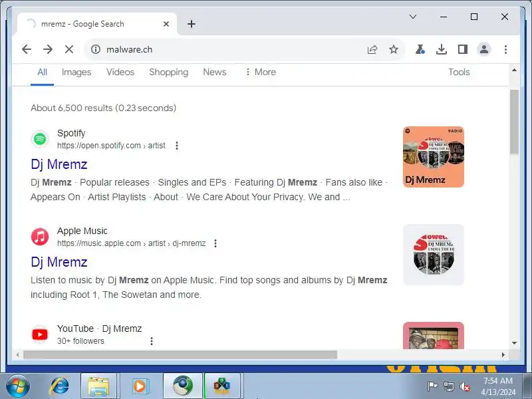Click the vertical scrollbar up arrow
The height and width of the screenshot is (399, 532).
(x=514, y=70)
